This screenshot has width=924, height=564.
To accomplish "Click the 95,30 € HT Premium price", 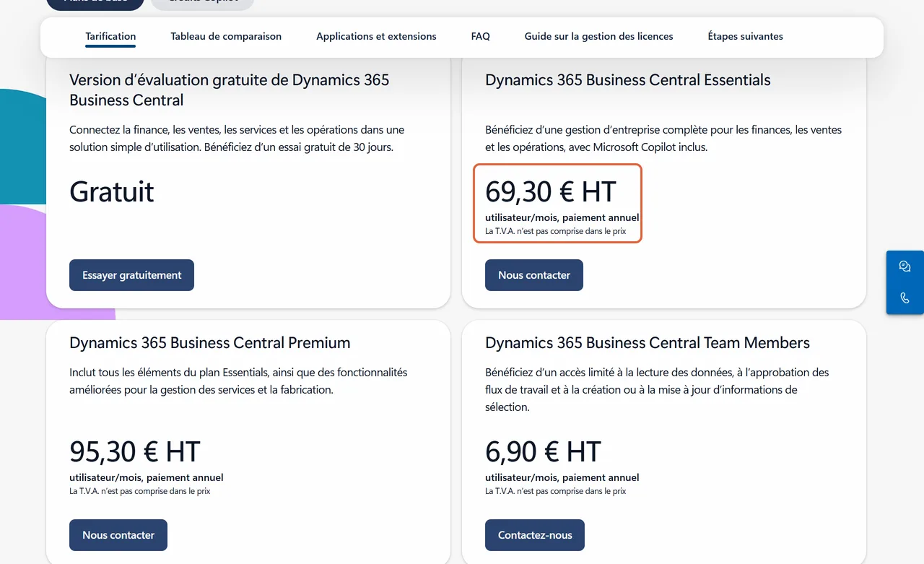I will pyautogui.click(x=134, y=452).
